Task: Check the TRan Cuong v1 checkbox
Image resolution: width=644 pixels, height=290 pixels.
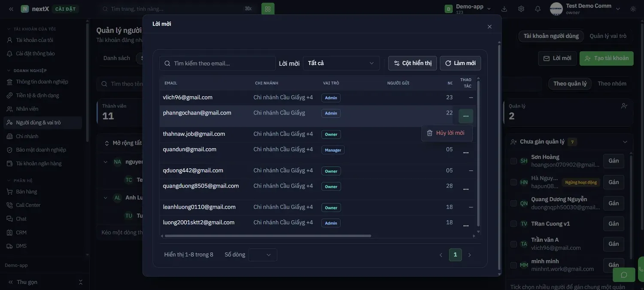Action: click(x=513, y=224)
